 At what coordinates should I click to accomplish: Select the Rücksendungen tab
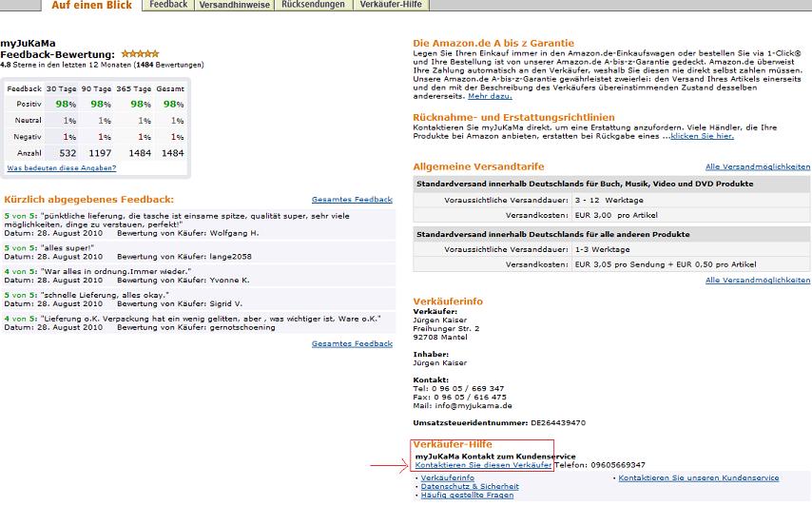pos(314,5)
